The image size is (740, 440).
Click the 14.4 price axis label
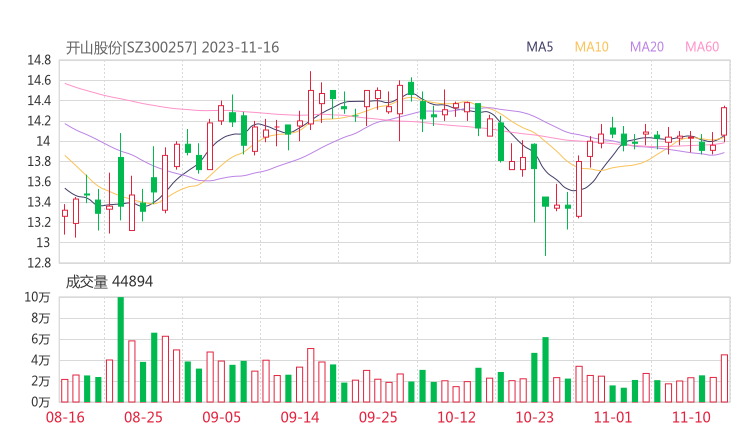tap(39, 101)
